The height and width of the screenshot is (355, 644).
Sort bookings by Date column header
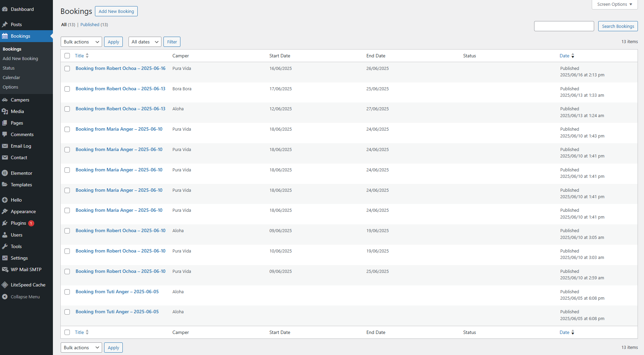tap(567, 56)
